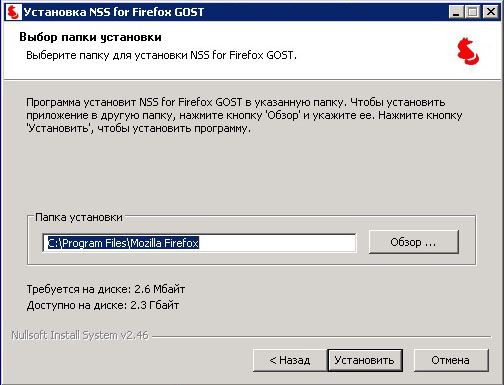The height and width of the screenshot is (385, 504).
Task: Click the installer icon in the title bar
Action: [14, 12]
